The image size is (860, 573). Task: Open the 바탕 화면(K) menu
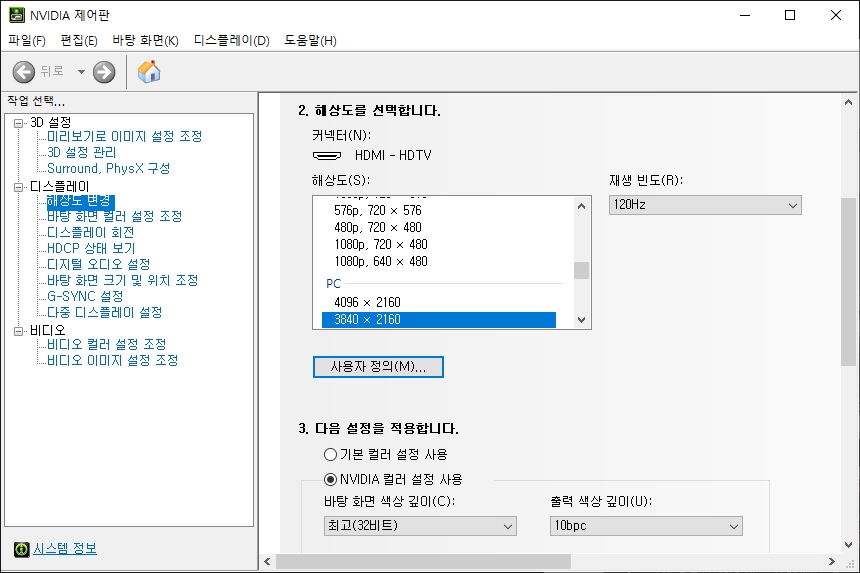[x=145, y=41]
